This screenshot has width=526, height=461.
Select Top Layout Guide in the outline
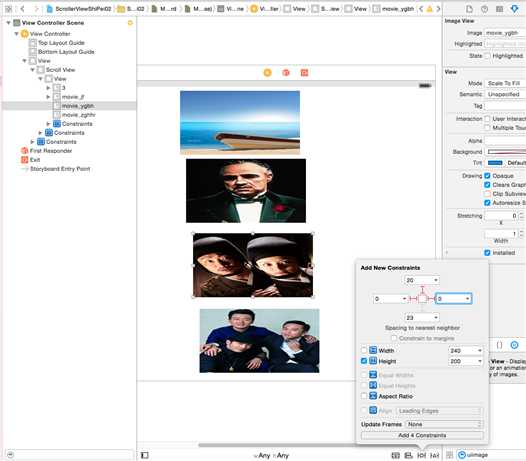point(61,43)
